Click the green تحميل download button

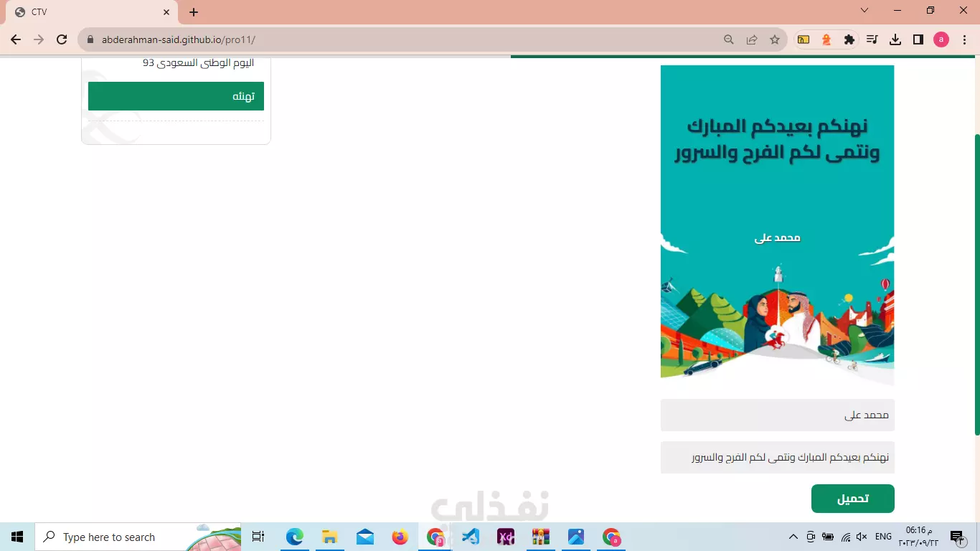click(852, 499)
